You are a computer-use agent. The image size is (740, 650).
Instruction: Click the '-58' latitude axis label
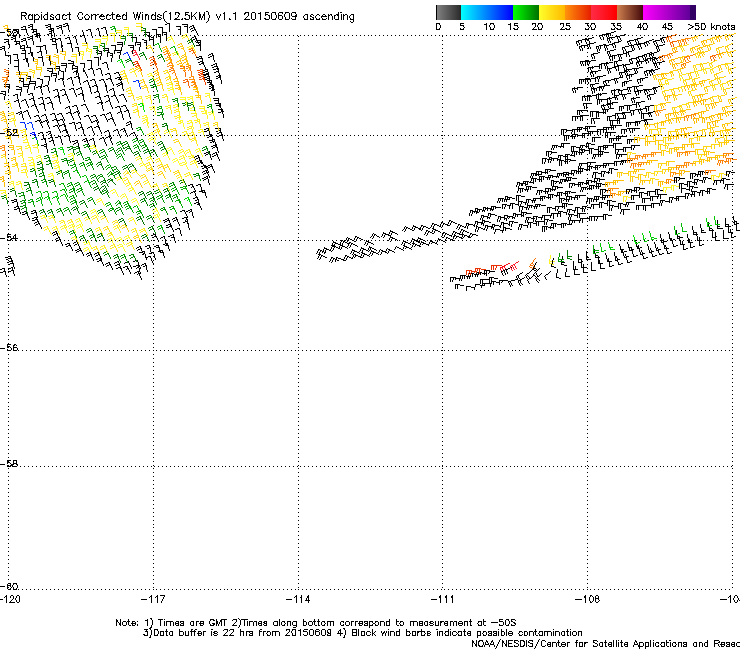point(9,464)
